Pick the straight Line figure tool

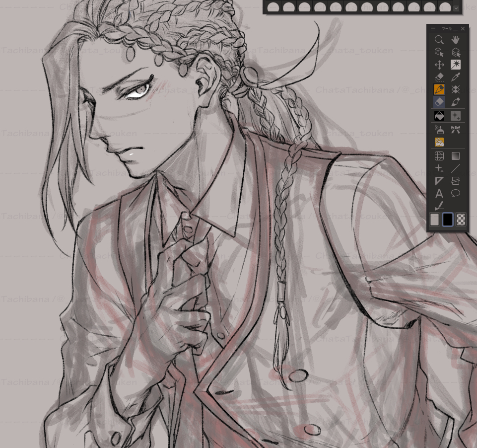(455, 168)
